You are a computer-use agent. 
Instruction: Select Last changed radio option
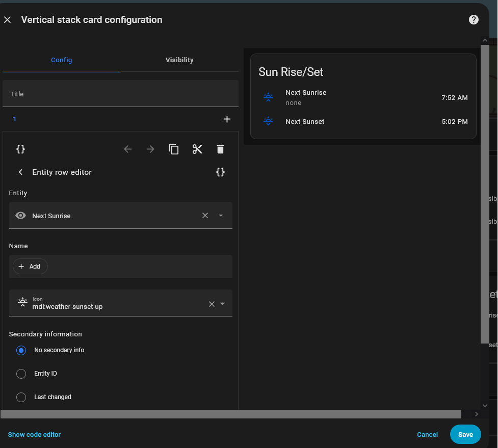tap(21, 398)
